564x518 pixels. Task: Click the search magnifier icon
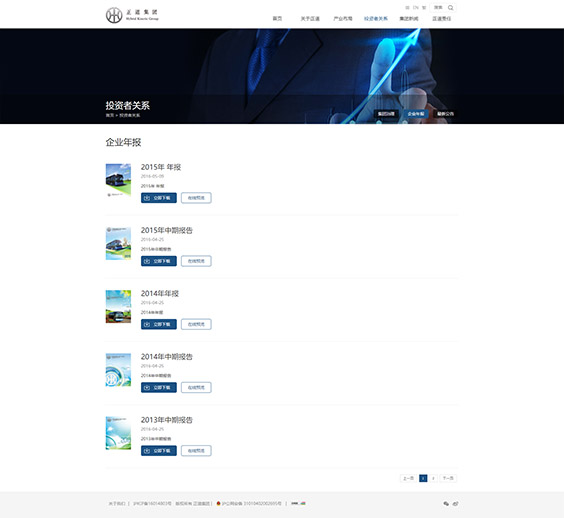(x=450, y=8)
